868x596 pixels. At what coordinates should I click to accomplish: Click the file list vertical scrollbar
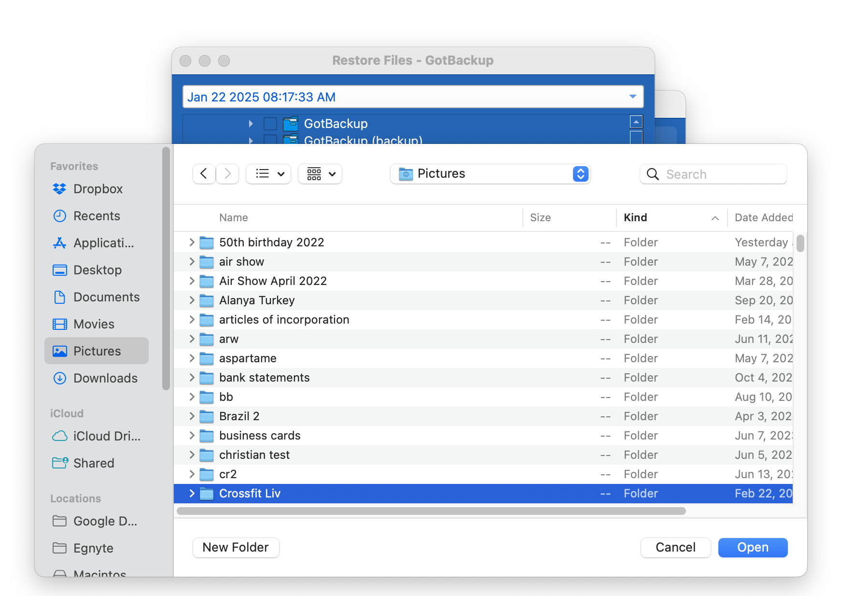click(800, 243)
